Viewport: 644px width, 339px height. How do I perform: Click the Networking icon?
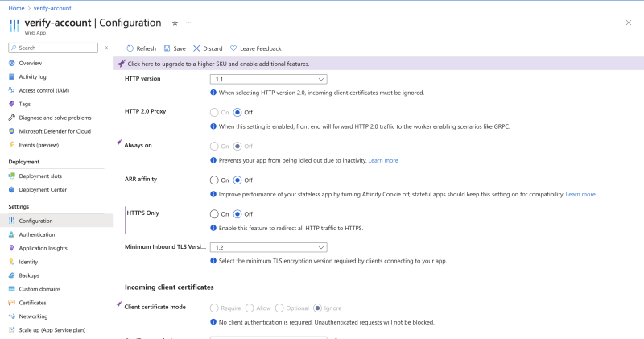click(x=11, y=316)
